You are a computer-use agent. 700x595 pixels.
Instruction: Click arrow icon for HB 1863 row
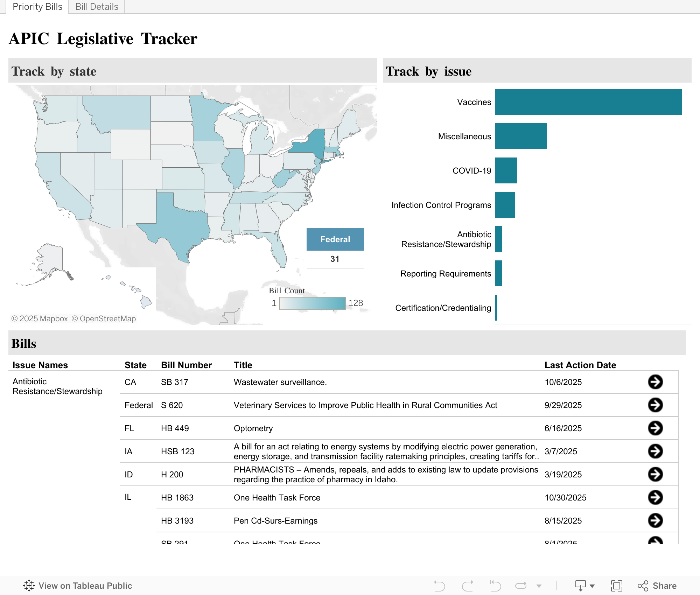point(655,497)
